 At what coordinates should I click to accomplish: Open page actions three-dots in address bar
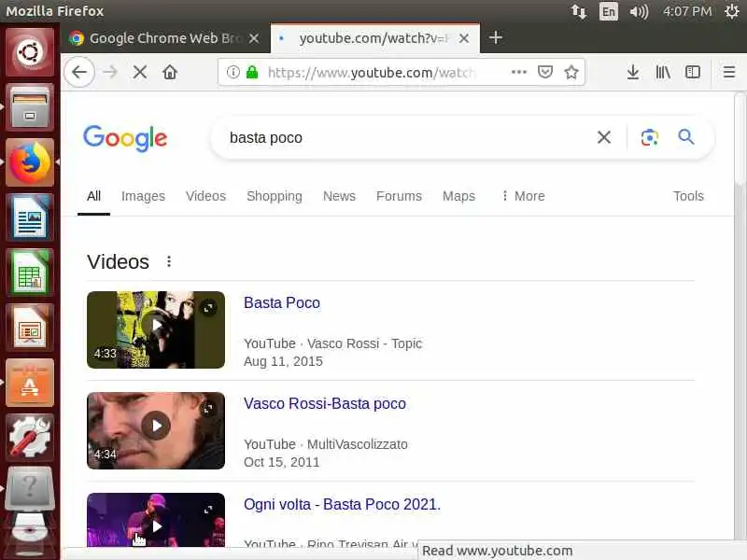(519, 73)
